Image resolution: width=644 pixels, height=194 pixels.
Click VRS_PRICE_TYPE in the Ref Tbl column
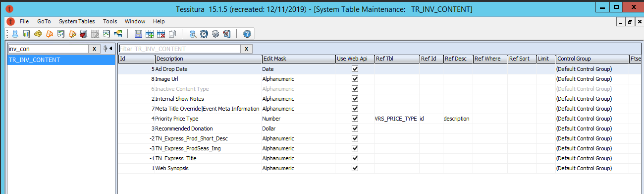pyautogui.click(x=396, y=119)
